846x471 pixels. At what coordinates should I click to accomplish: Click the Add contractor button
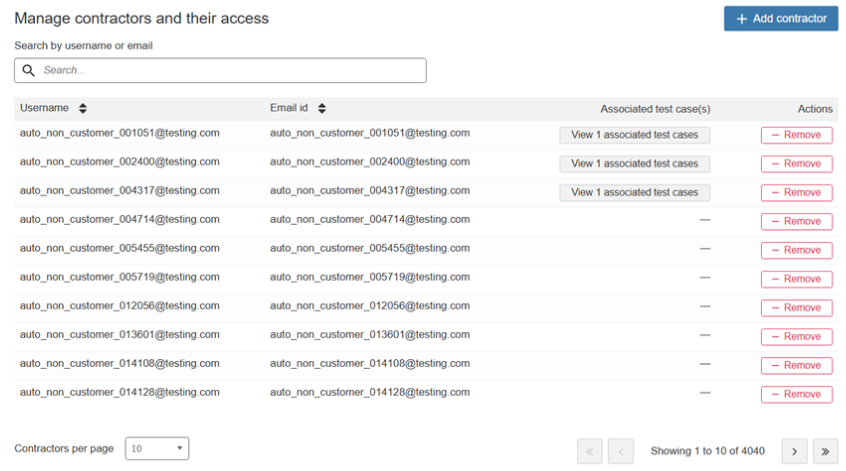[781, 19]
